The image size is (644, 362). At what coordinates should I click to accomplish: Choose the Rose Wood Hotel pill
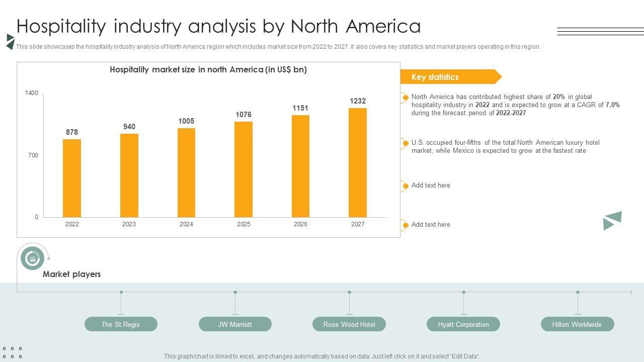349,324
